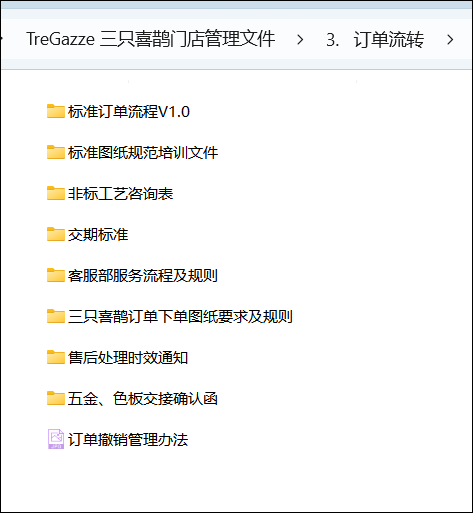Select the 标准订单流程V1.0 folder name
473x513 pixels.
(129, 111)
